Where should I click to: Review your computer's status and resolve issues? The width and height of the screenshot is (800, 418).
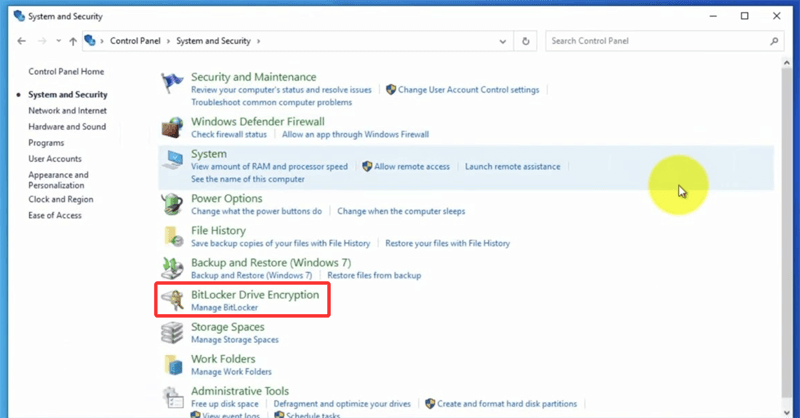point(281,90)
